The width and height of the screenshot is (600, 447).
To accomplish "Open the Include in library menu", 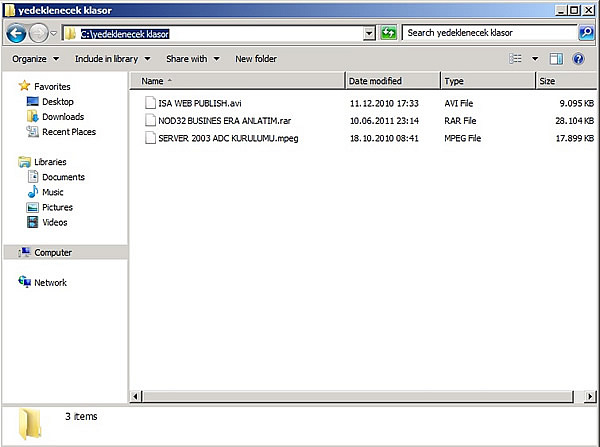I will (112, 59).
